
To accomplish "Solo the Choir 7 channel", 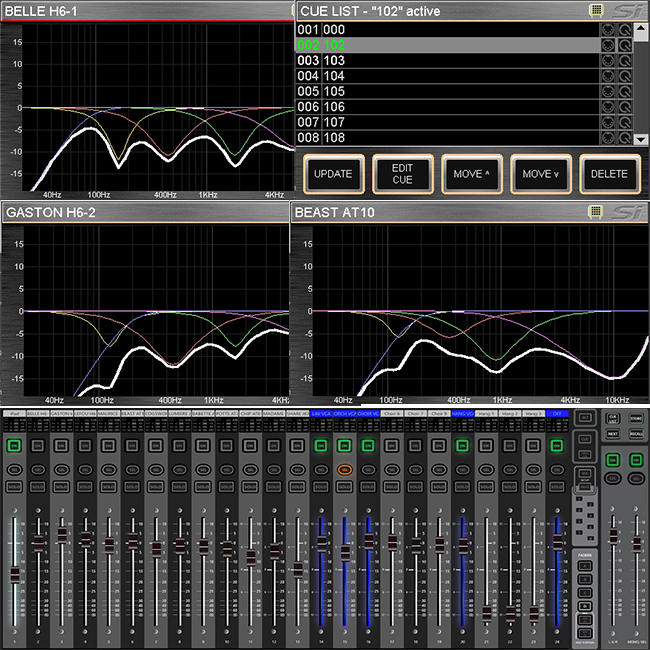I will click(415, 487).
